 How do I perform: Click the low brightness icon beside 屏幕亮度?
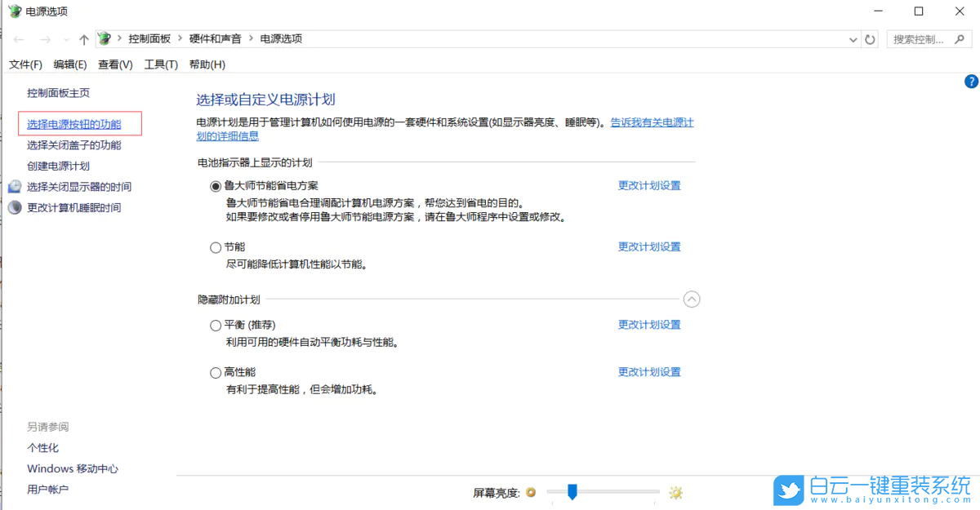531,492
